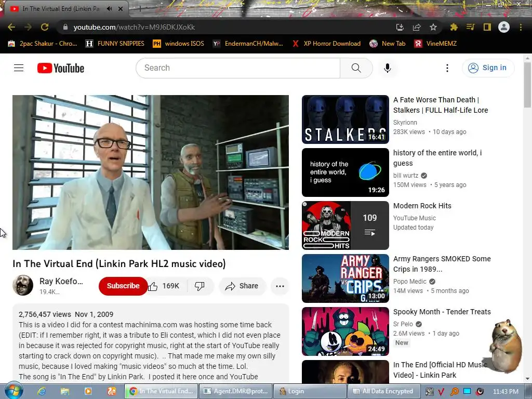Open 2pac Shakur bookmark
The image size is (532, 399).
click(x=43, y=44)
